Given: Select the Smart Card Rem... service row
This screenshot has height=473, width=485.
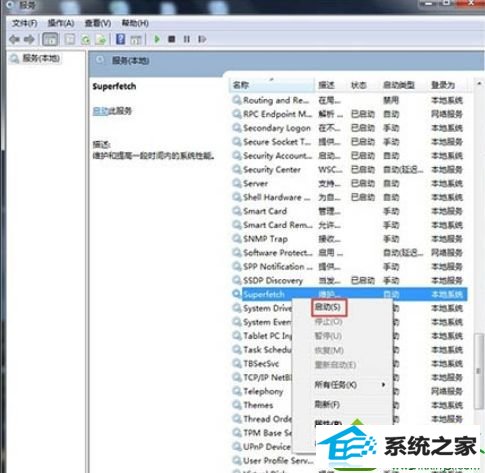Looking at the screenshot, I should 349,225.
